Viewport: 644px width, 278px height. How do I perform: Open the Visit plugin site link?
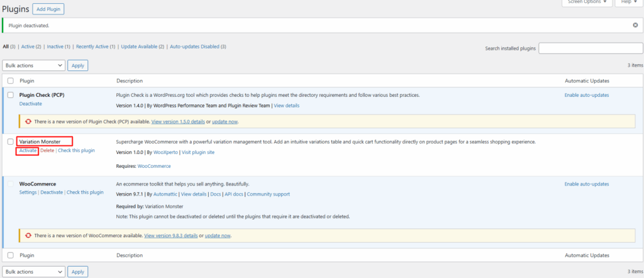(x=198, y=152)
